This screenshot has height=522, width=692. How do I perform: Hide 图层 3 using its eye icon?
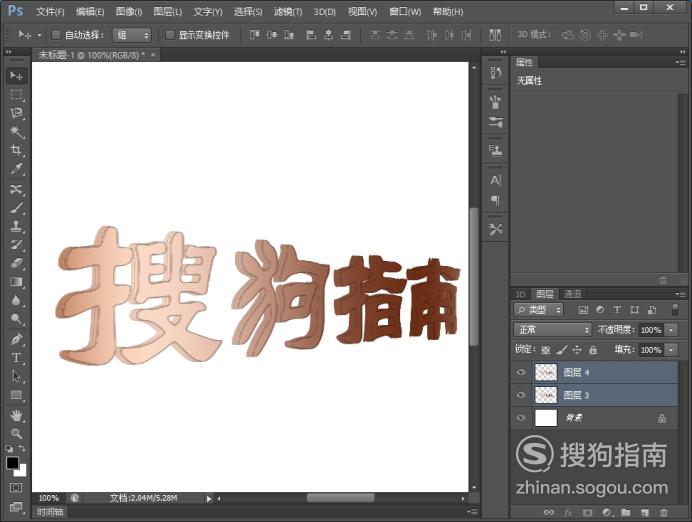tap(521, 395)
